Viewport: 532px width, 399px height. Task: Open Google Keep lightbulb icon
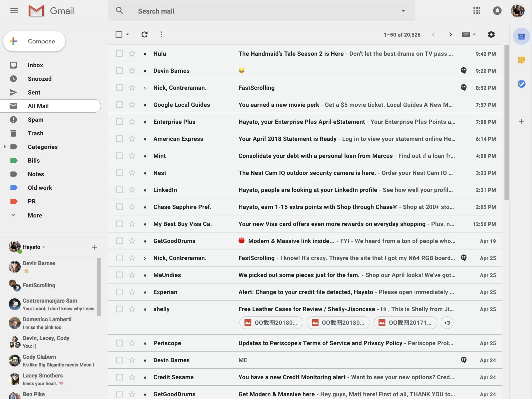coord(521,60)
